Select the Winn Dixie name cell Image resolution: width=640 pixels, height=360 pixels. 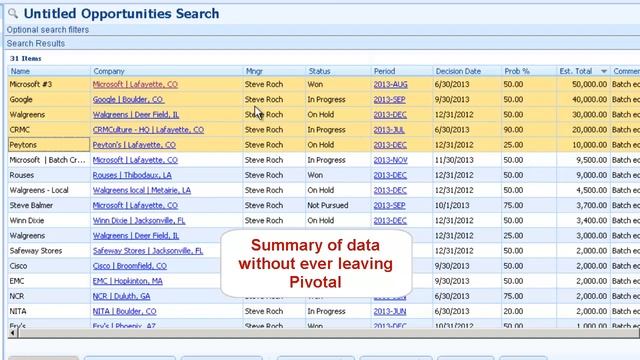pyautogui.click(x=49, y=220)
